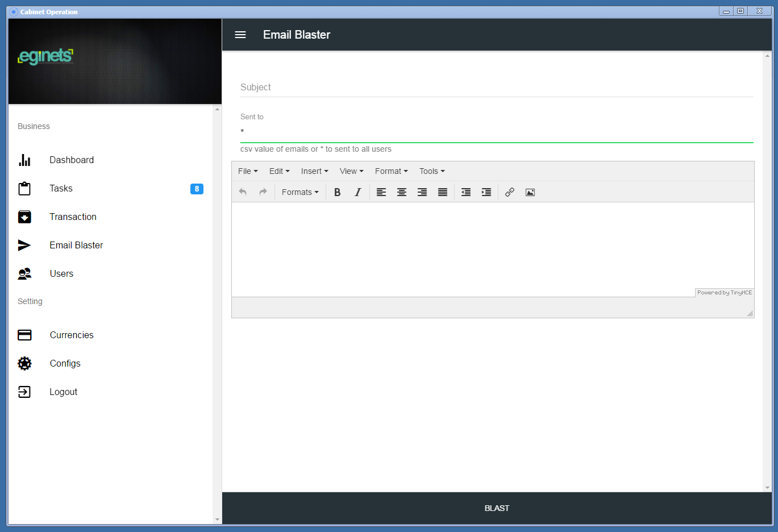This screenshot has height=532, width=778.
Task: Click the Dashboard bar chart icon
Action: click(x=24, y=160)
